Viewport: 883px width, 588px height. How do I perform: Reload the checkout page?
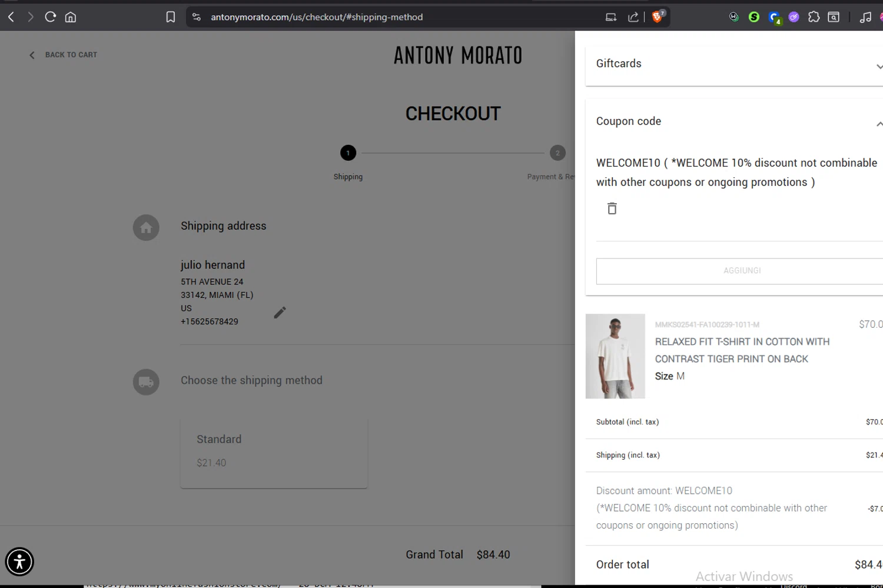(51, 17)
